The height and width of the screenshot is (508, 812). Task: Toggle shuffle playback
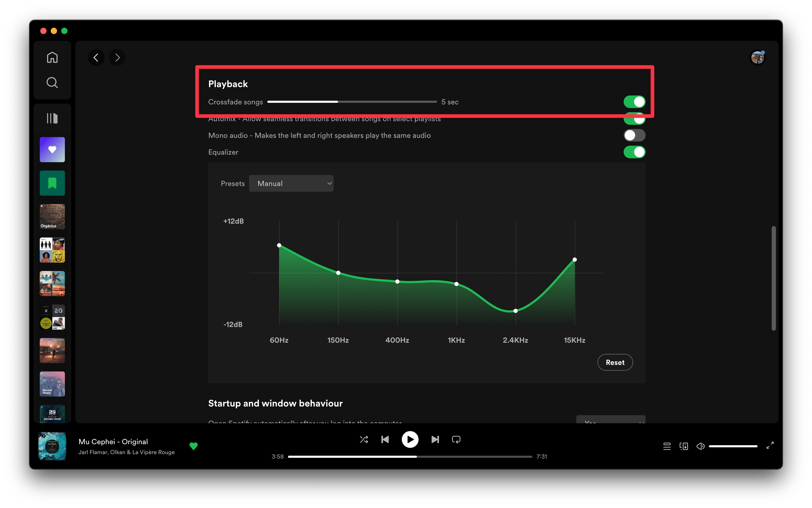364,439
